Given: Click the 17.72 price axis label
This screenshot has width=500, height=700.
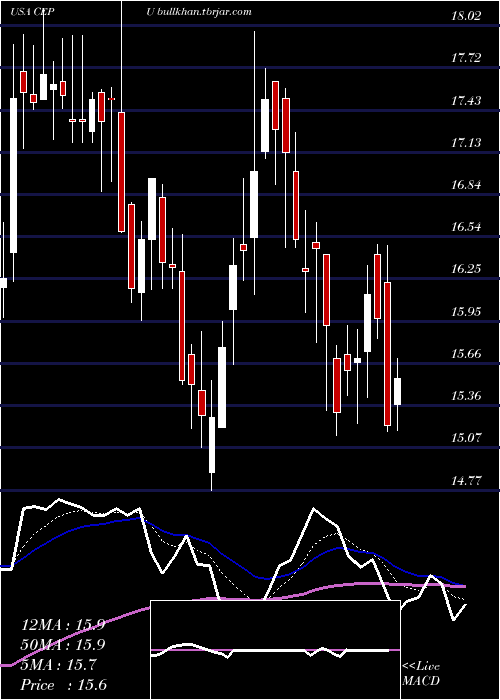Looking at the screenshot, I should point(466,58).
